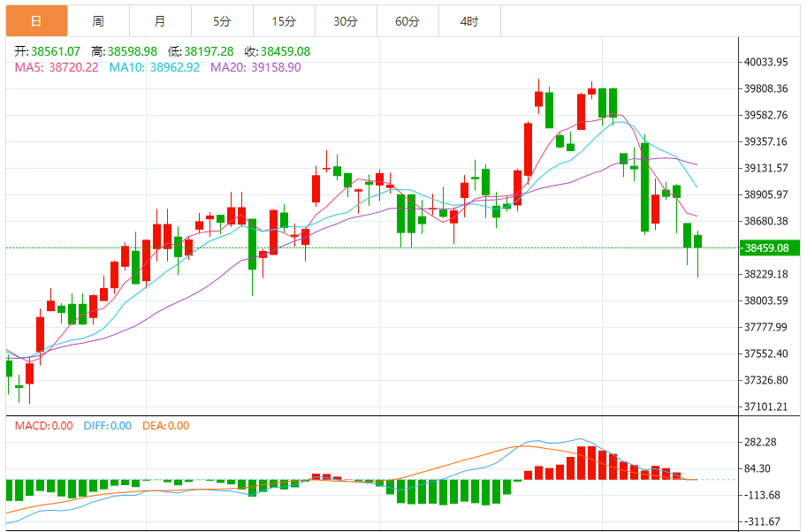Click the low price 38197.28
The height and width of the screenshot is (532, 807).
click(x=209, y=51)
